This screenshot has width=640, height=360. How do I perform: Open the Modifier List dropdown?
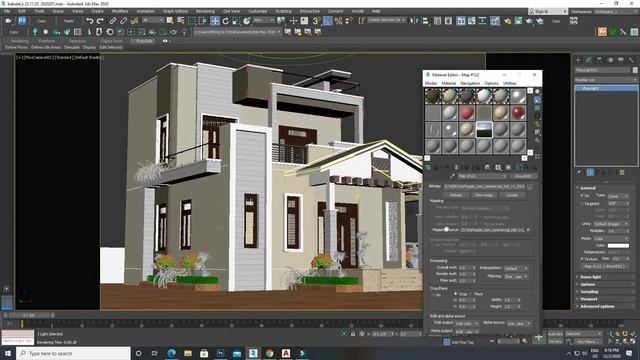coord(606,80)
